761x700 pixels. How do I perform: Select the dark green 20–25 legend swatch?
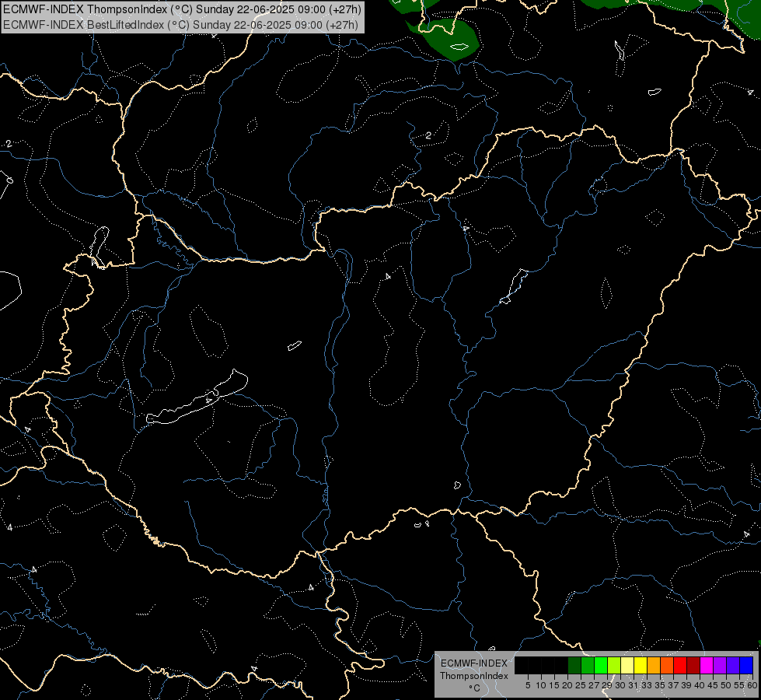574,665
